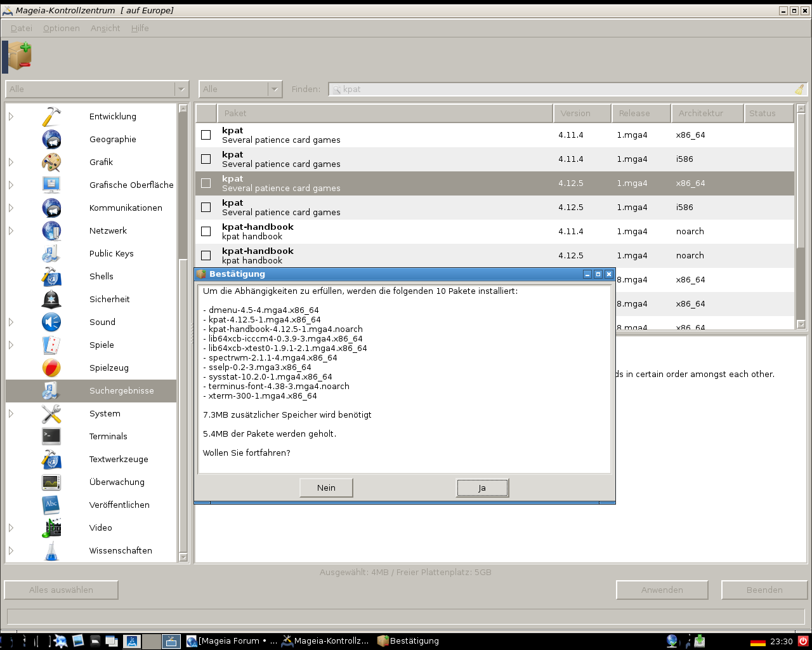Screen dimensions: 812x650
Task: Expand the System category arrow
Action: point(11,414)
